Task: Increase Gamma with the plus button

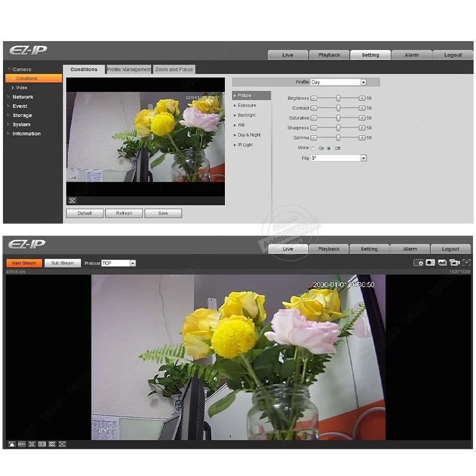Action: (x=362, y=138)
